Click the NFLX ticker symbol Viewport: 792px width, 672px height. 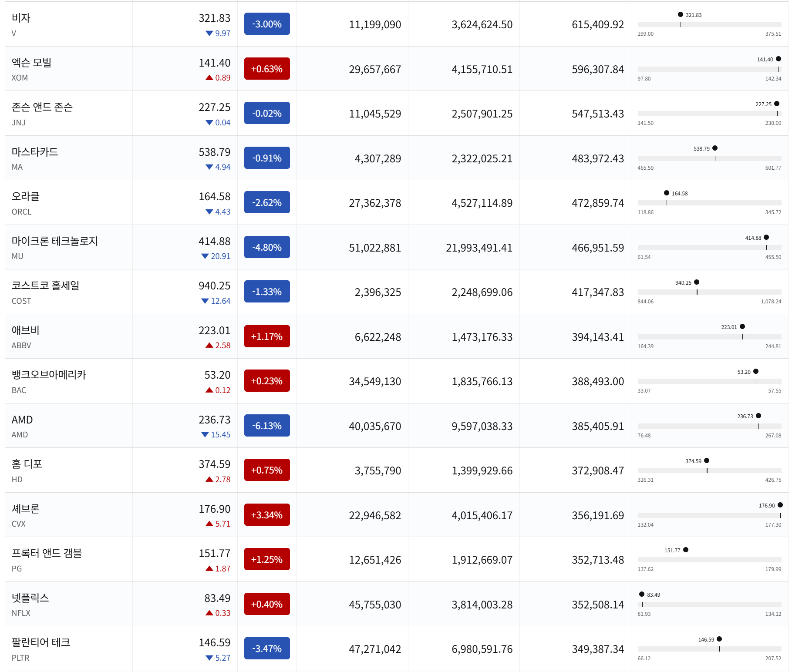click(21, 613)
